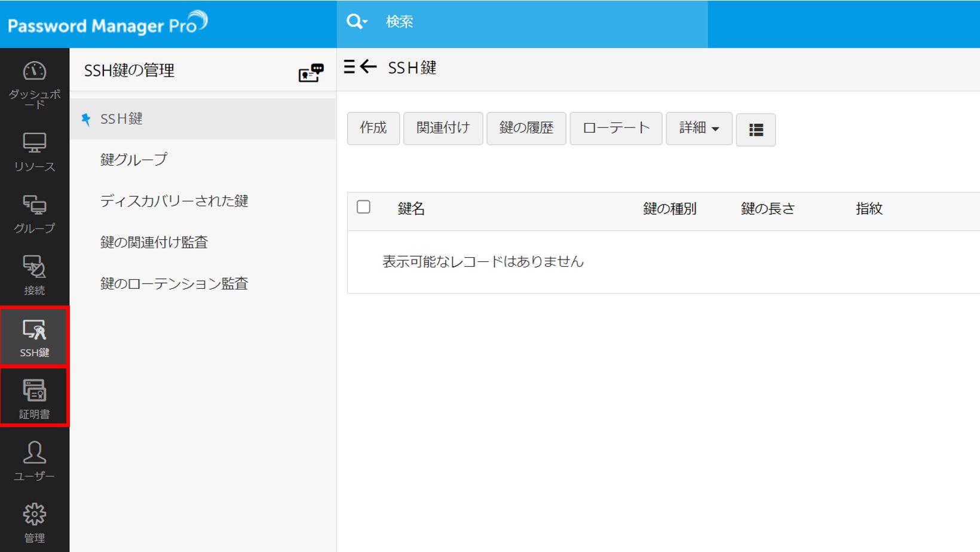Image resolution: width=980 pixels, height=552 pixels.
Task: Open the Dashboard (ダッシュボード) sidebar icon
Action: (34, 83)
